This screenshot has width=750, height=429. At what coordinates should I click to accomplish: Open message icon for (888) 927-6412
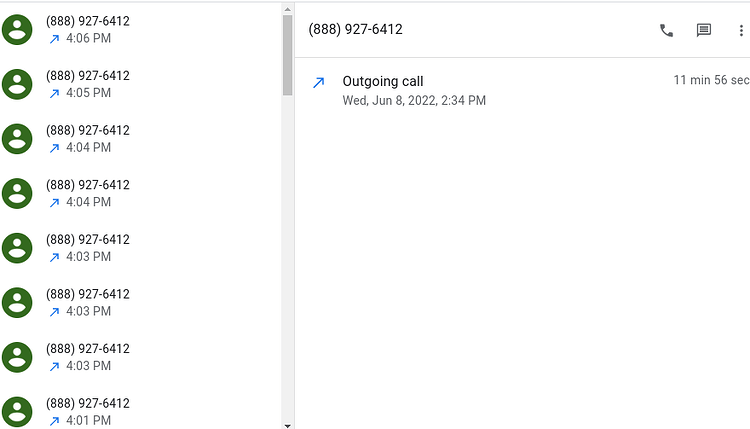[x=704, y=31]
